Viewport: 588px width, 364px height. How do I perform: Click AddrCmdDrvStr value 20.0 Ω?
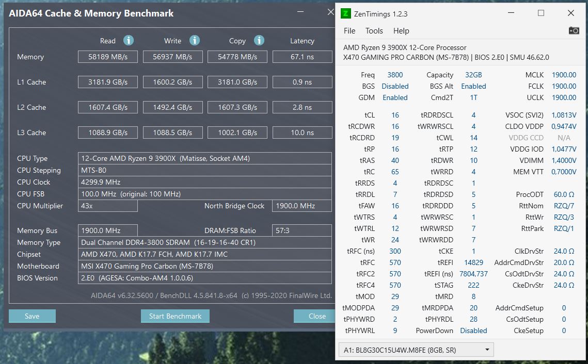tap(564, 262)
